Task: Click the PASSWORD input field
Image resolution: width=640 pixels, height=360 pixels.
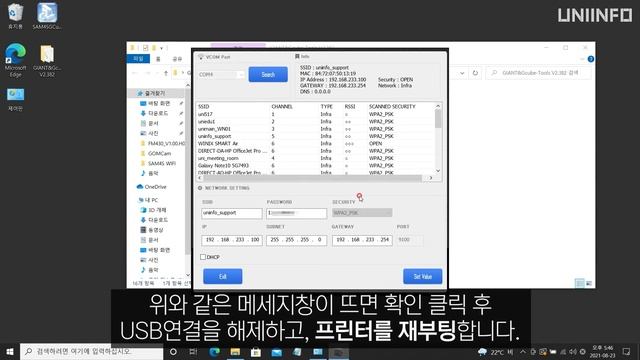Action: point(296,213)
